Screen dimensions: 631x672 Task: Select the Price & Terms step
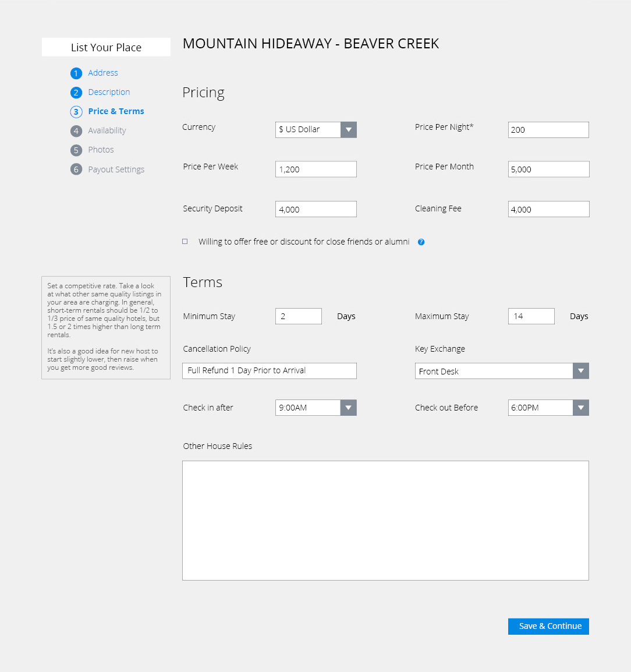[116, 111]
